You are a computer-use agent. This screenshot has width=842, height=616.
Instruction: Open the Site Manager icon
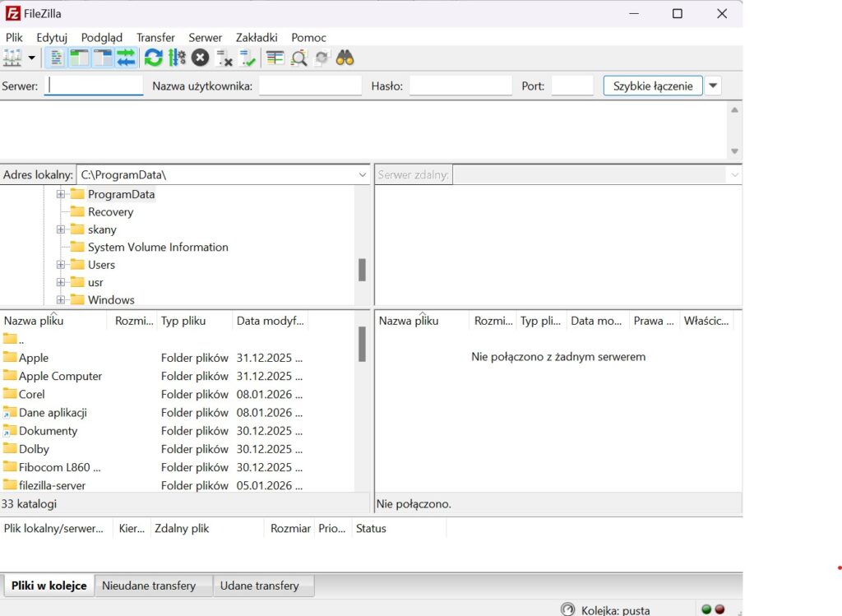pos(12,58)
